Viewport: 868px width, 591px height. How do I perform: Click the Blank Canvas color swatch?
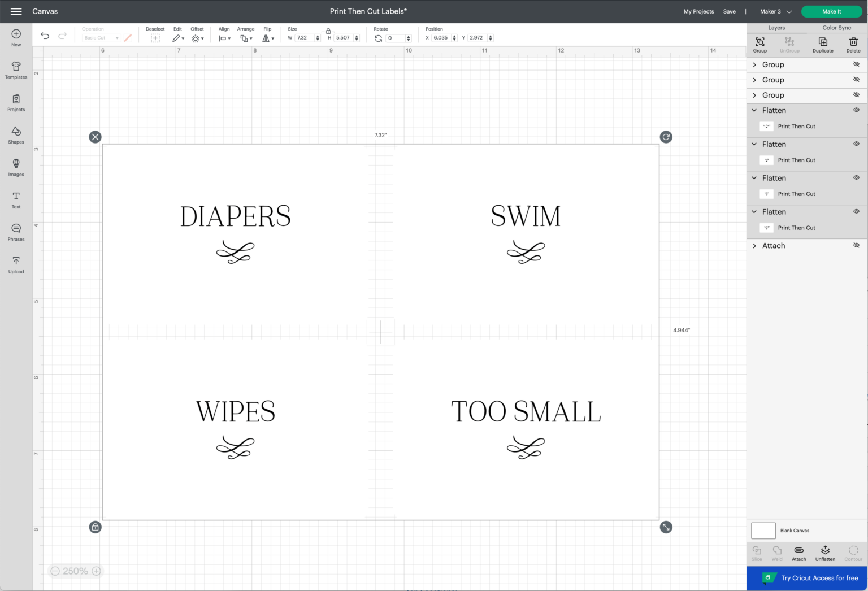tap(763, 531)
